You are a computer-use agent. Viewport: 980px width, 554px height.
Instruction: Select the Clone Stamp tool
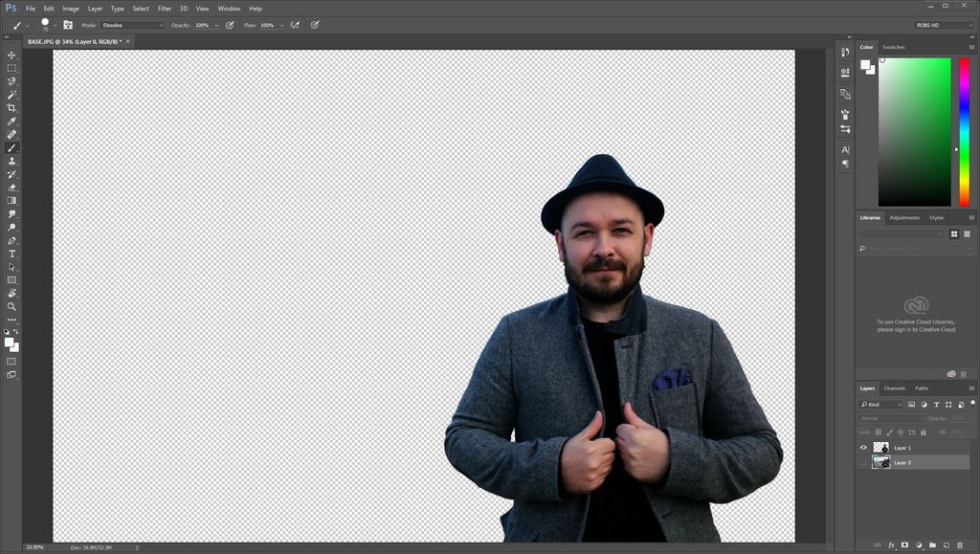[12, 162]
